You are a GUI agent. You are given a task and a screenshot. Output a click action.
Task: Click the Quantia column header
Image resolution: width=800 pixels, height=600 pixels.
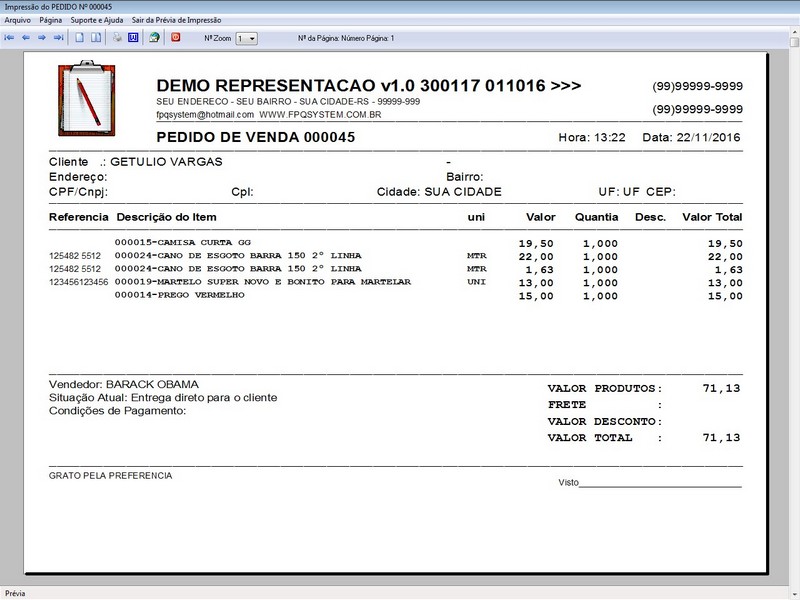coord(596,217)
